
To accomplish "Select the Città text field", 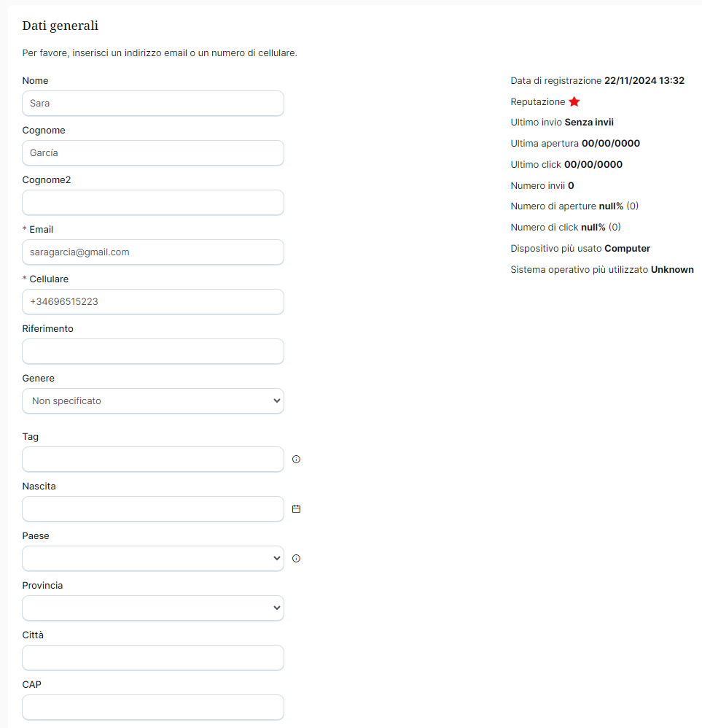I will click(153, 658).
